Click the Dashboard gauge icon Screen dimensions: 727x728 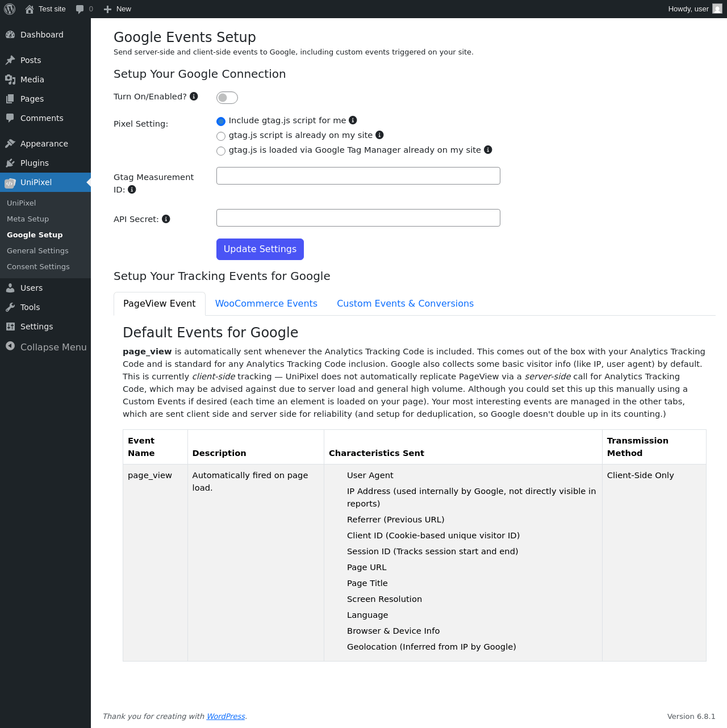[x=10, y=35]
